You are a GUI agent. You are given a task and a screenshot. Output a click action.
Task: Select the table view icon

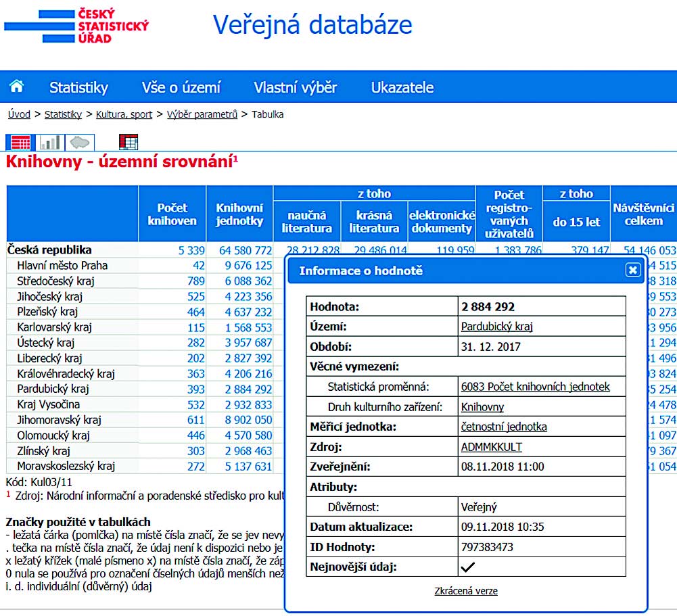[x=20, y=142]
